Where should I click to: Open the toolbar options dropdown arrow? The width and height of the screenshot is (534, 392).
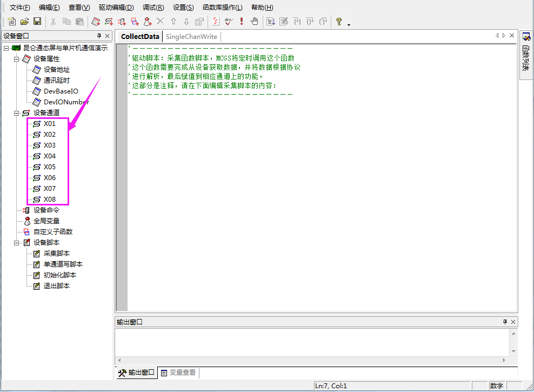[x=349, y=24]
